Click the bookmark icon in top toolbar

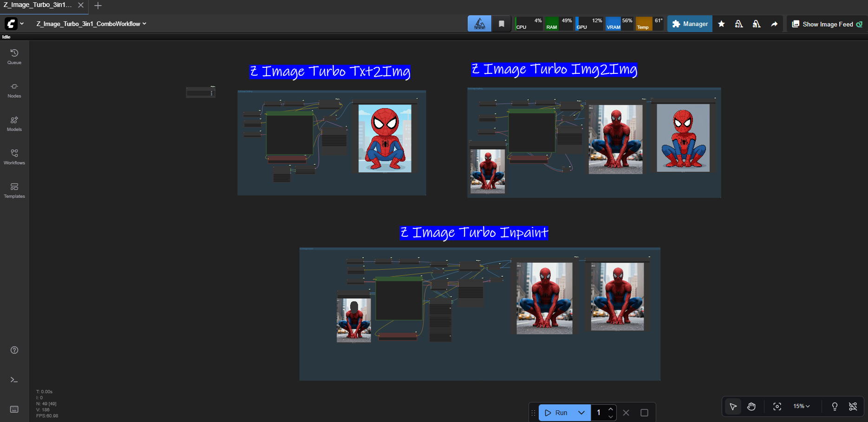pyautogui.click(x=502, y=24)
